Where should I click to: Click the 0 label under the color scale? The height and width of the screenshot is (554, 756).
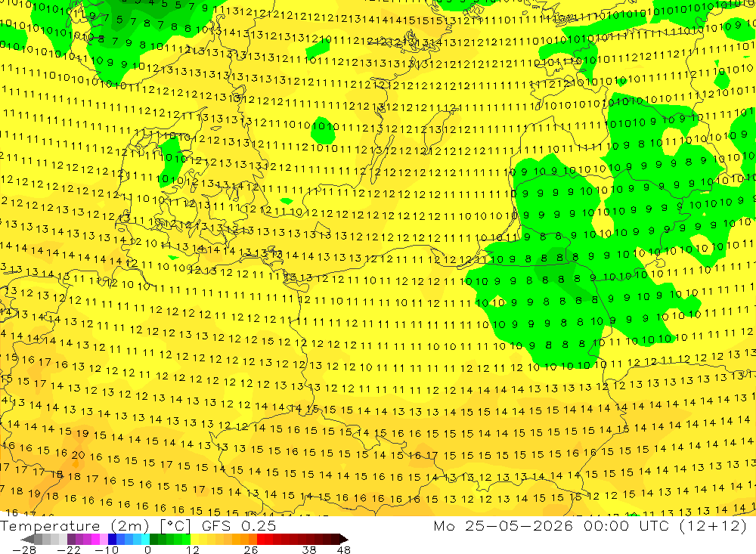tap(147, 549)
